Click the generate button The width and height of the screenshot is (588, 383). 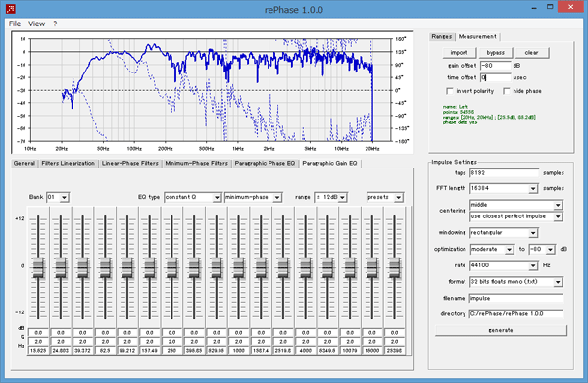501,330
